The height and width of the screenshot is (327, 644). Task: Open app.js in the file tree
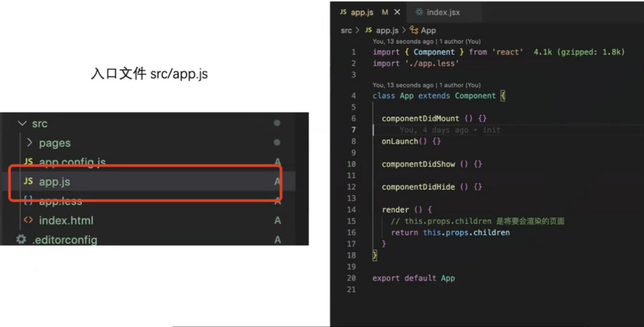[55, 182]
